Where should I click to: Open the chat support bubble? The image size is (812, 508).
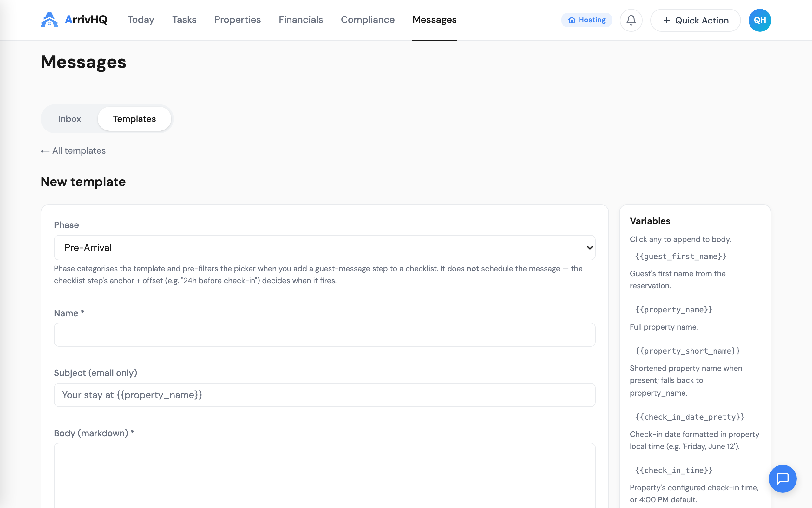point(783,478)
